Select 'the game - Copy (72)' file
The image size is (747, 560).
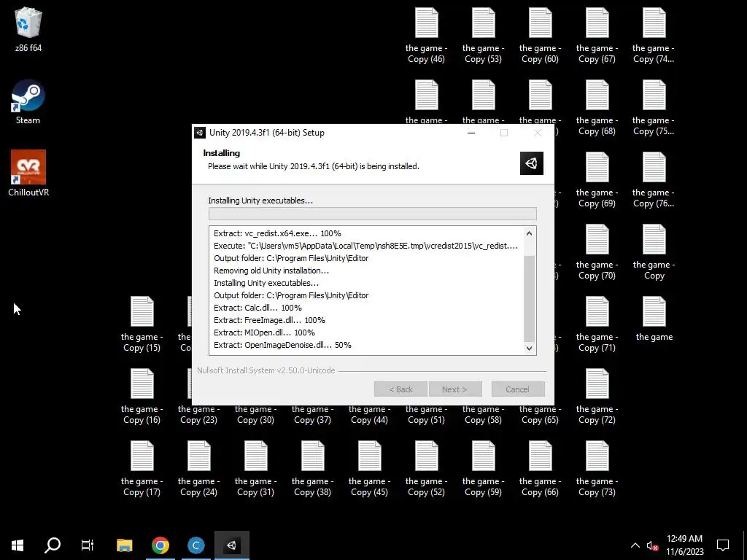click(597, 397)
